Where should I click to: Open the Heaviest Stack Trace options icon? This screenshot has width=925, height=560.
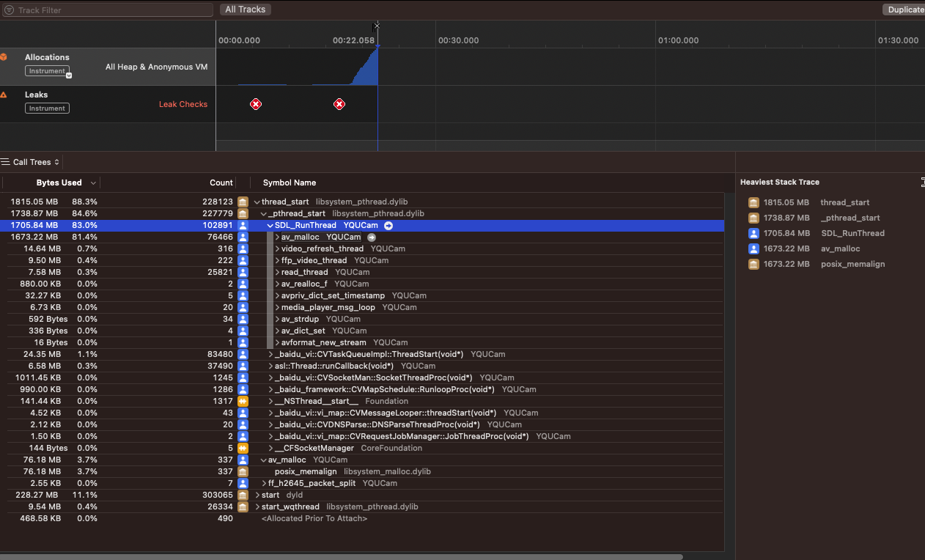(922, 182)
